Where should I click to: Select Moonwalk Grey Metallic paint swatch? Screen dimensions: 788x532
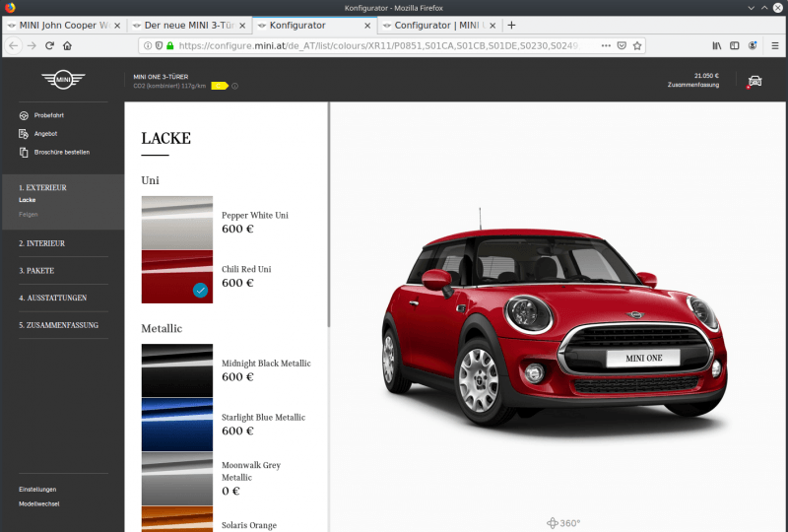tap(177, 479)
